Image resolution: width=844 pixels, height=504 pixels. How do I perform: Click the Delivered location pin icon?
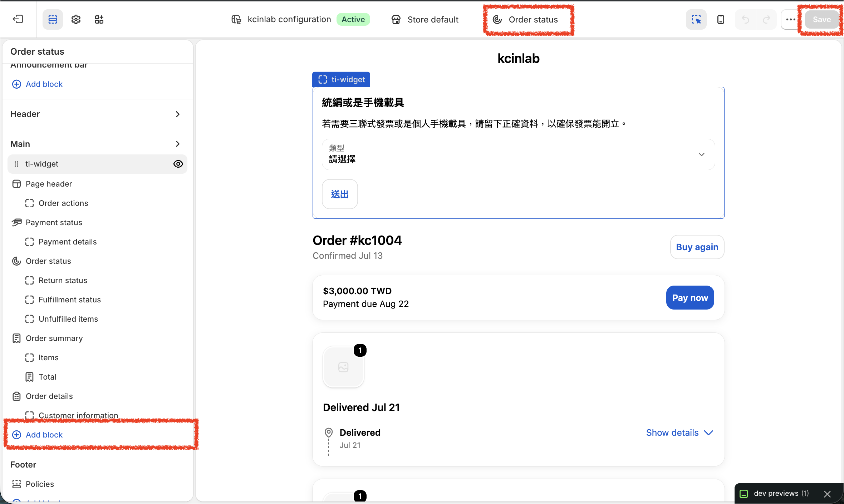click(328, 433)
